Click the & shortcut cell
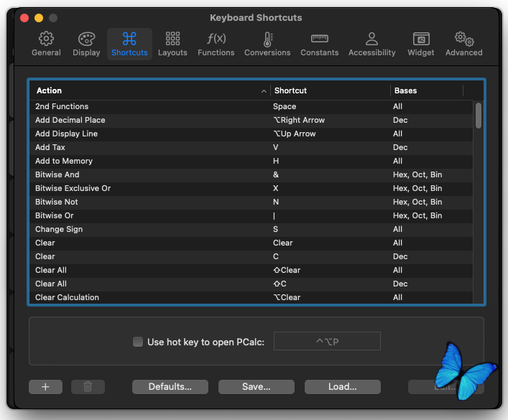Viewport: 508px width, 420px height. tap(276, 174)
